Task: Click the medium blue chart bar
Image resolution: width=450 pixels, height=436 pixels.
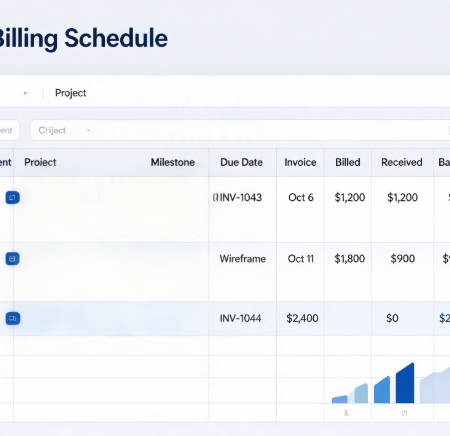Action: 382,390
